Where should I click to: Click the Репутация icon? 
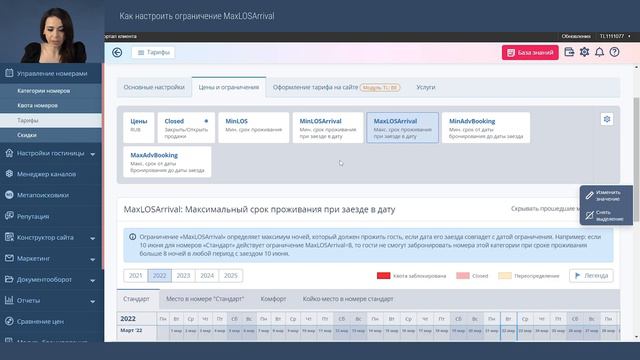pos(9,216)
